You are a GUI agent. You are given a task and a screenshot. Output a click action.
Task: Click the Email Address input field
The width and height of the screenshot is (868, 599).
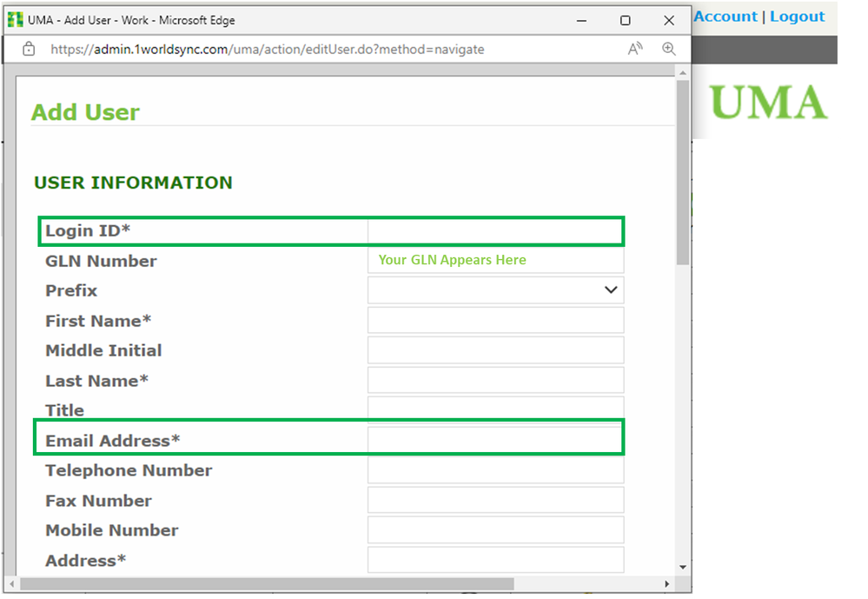[494, 441]
